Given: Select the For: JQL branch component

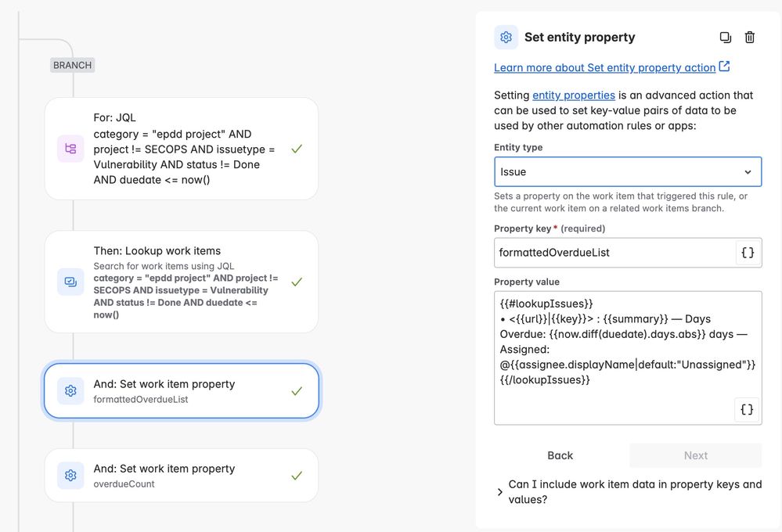Looking at the screenshot, I should click(182, 149).
